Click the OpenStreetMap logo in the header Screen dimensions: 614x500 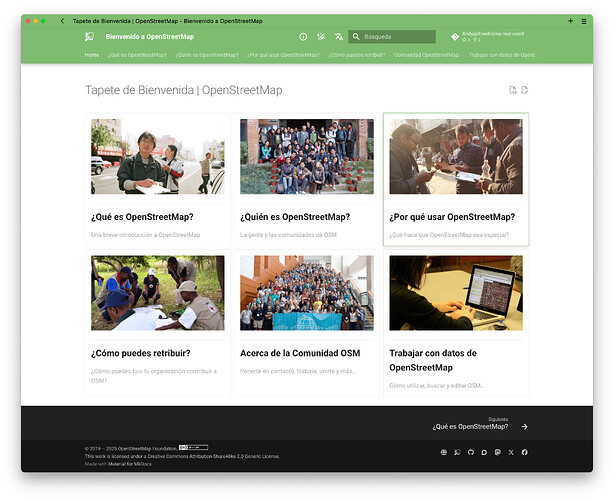tap(90, 37)
